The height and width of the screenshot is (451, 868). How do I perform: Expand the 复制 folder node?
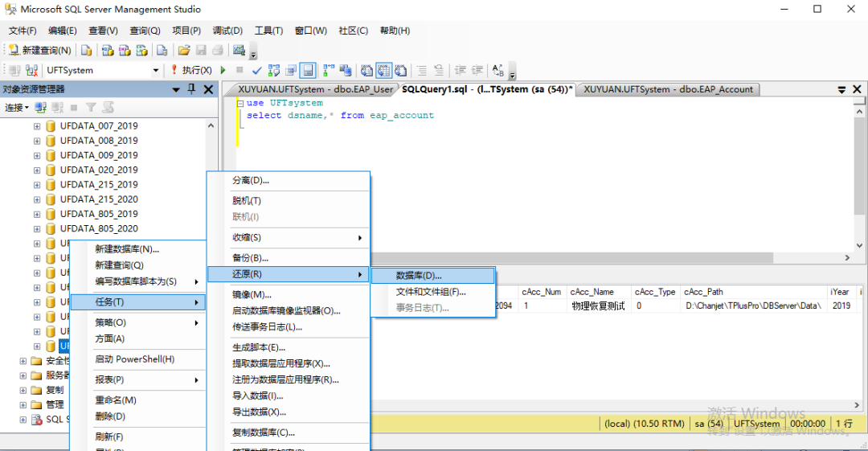coord(23,390)
